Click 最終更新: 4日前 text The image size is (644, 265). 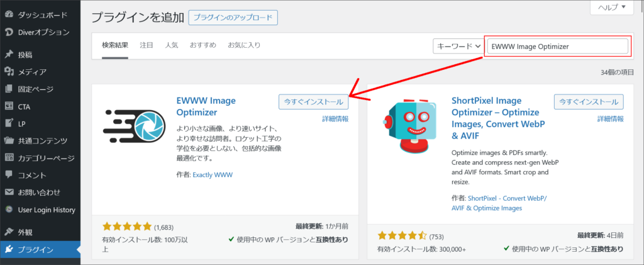click(x=601, y=236)
